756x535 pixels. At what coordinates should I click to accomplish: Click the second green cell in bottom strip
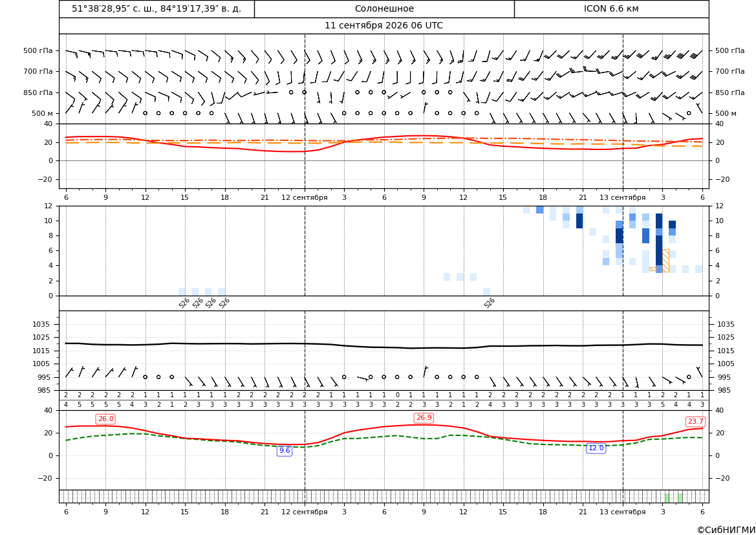click(680, 497)
